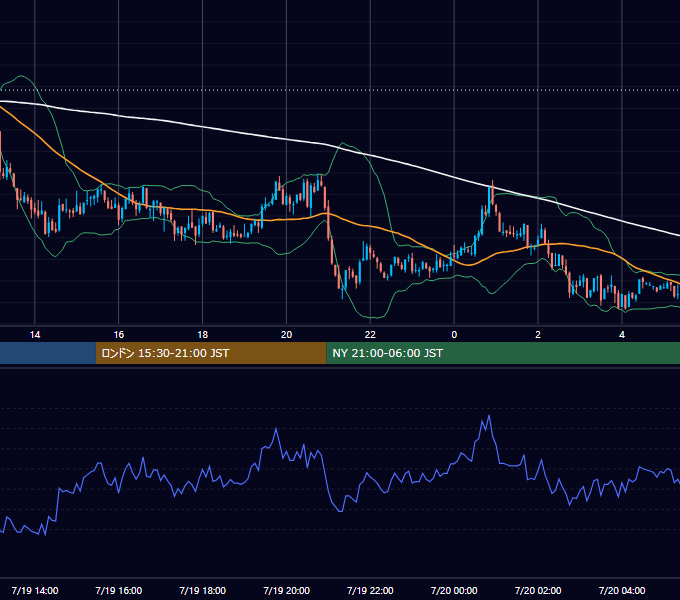Click the 0 hour axis label

click(x=454, y=335)
